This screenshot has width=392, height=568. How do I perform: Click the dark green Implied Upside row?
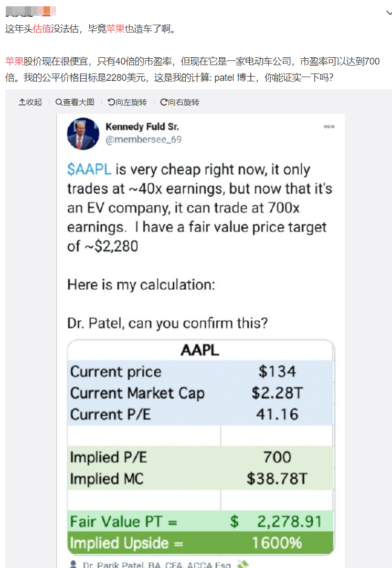pos(200,543)
